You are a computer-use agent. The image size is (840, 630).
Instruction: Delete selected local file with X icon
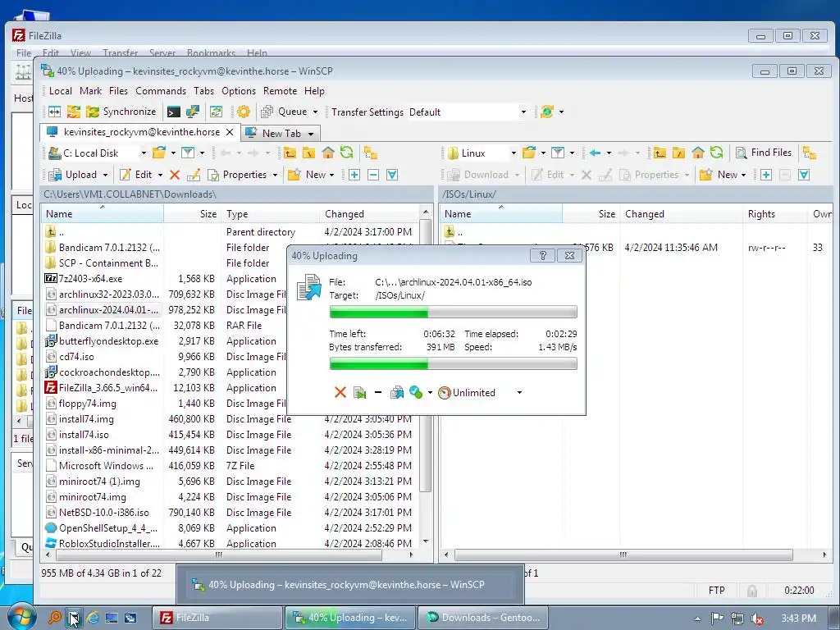pos(175,175)
